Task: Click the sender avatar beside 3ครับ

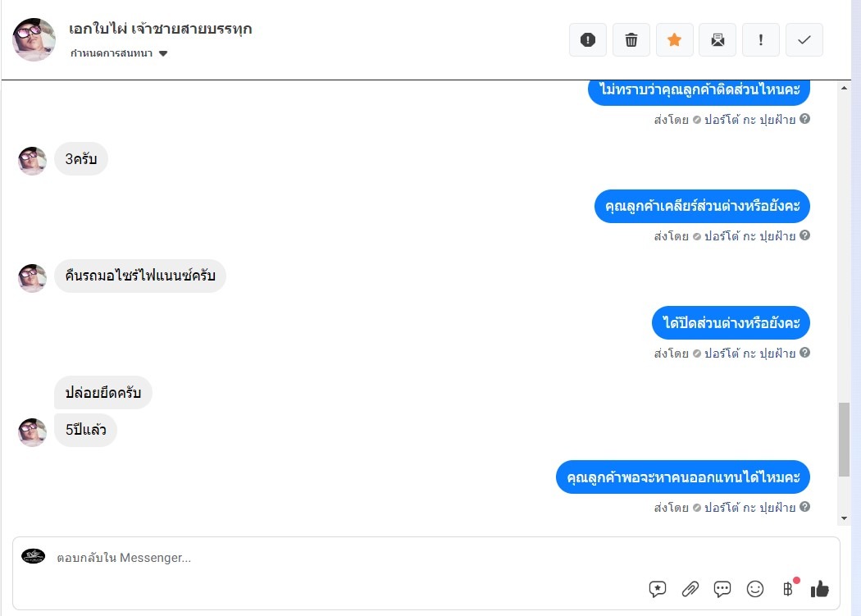Action: [33, 161]
